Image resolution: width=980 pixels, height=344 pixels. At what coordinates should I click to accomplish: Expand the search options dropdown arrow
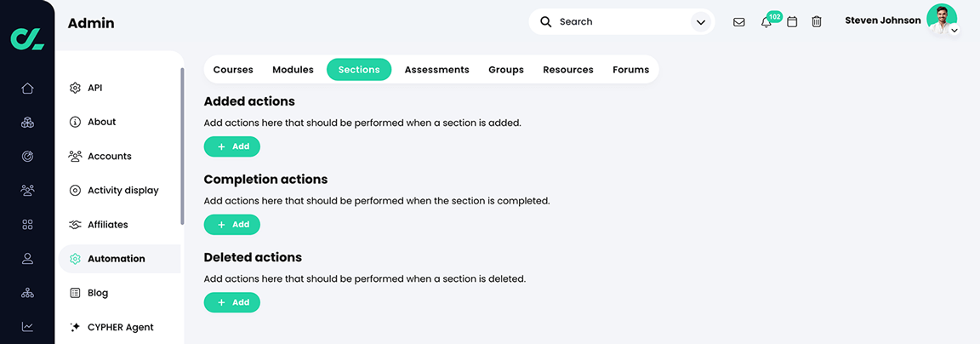(x=701, y=22)
